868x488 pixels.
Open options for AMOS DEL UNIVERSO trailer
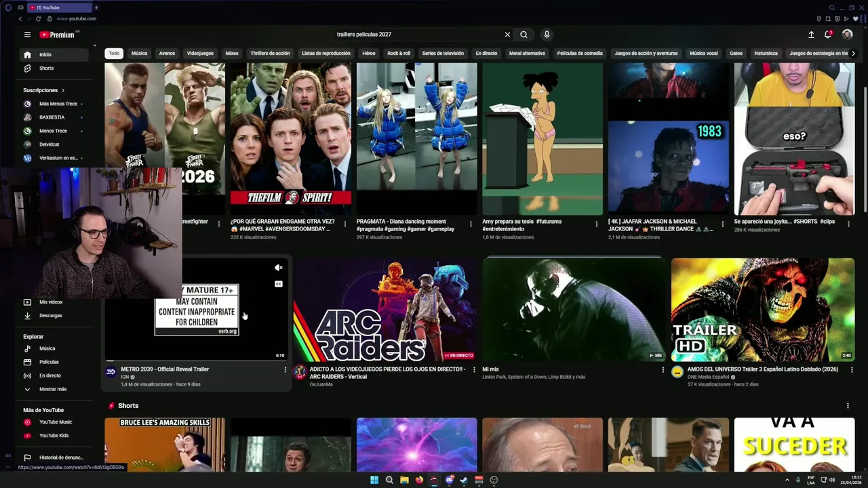(852, 370)
